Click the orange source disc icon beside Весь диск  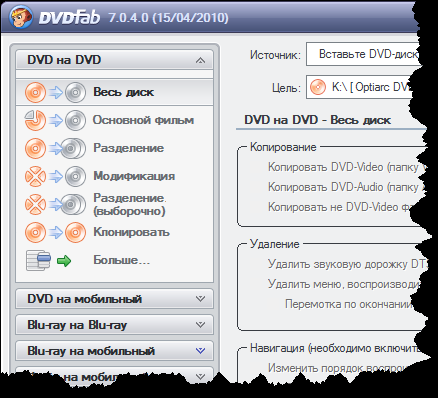(x=35, y=92)
